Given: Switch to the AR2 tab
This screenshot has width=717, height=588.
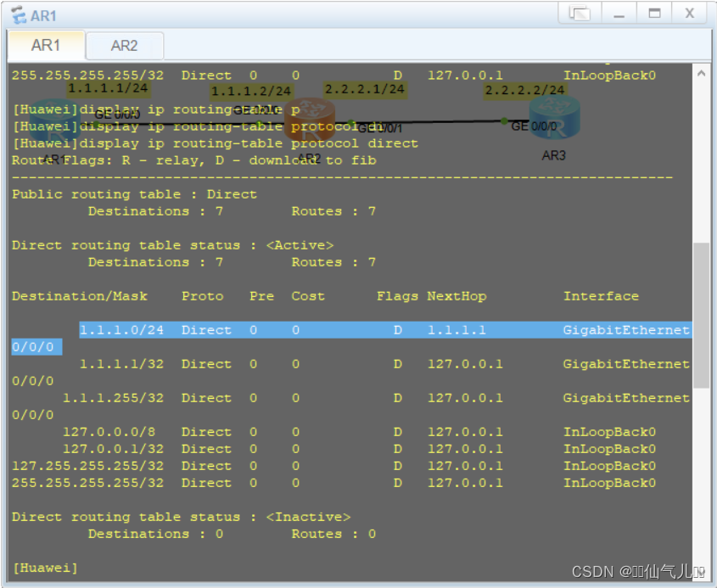Looking at the screenshot, I should coord(125,46).
